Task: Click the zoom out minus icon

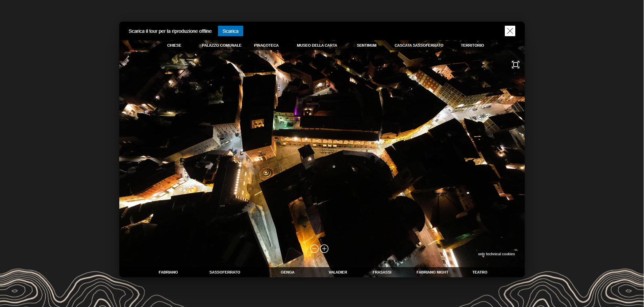Action: [314, 249]
